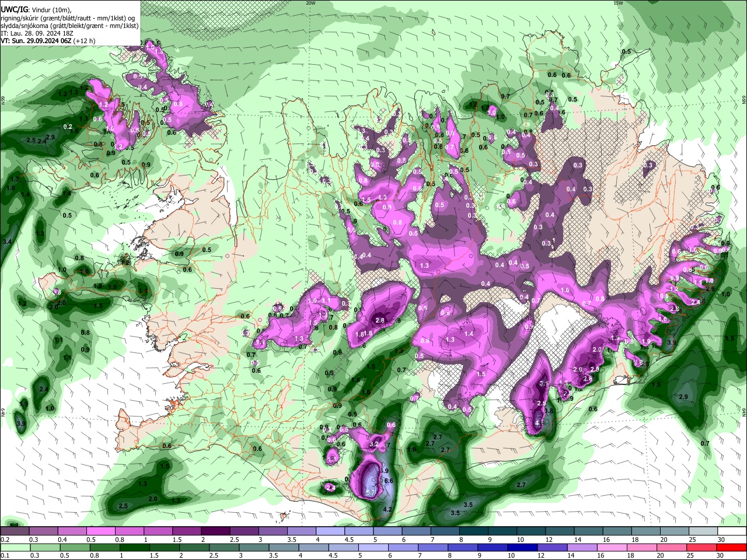Image resolution: width=747 pixels, height=560 pixels.
Task: Pick upper legend swatch between 2 and 2.5
Action: point(215,531)
